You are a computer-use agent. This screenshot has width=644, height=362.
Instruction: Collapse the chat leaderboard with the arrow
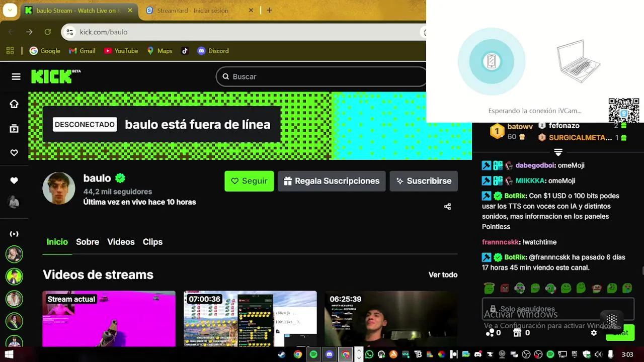(x=558, y=152)
